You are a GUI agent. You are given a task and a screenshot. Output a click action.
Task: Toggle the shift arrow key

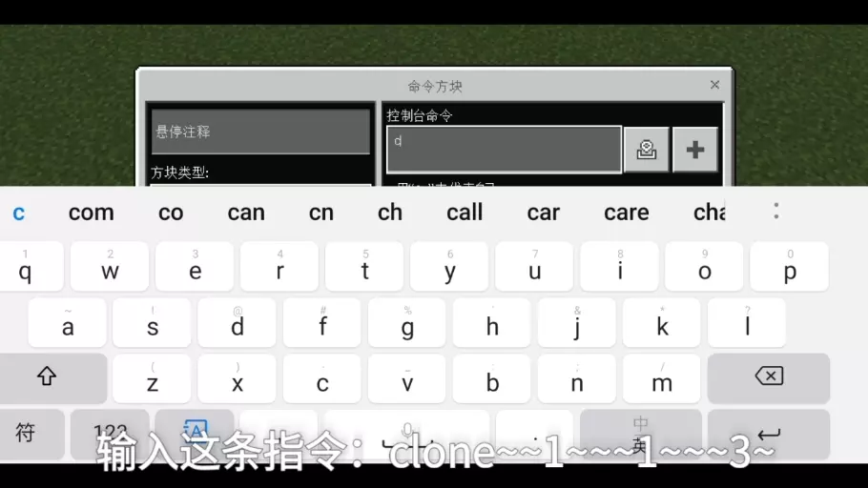click(x=47, y=377)
